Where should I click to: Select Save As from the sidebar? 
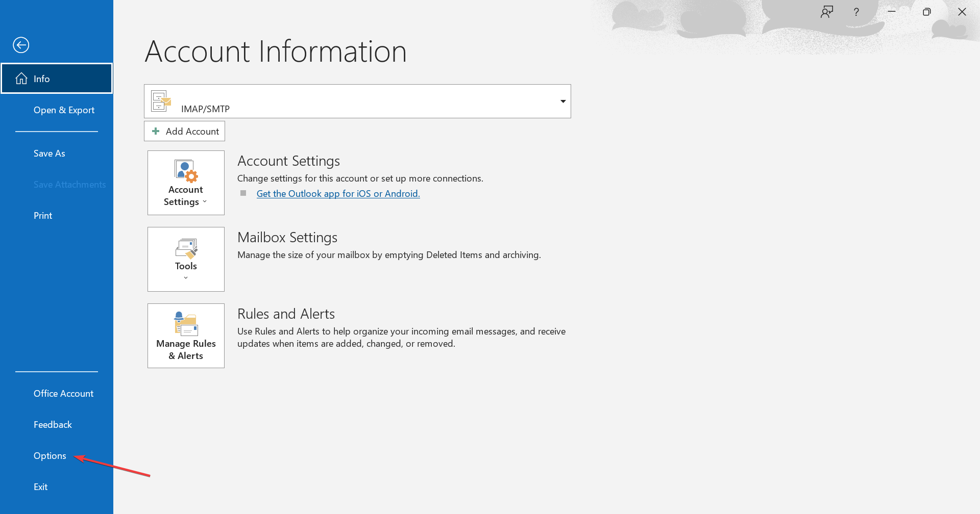(49, 153)
